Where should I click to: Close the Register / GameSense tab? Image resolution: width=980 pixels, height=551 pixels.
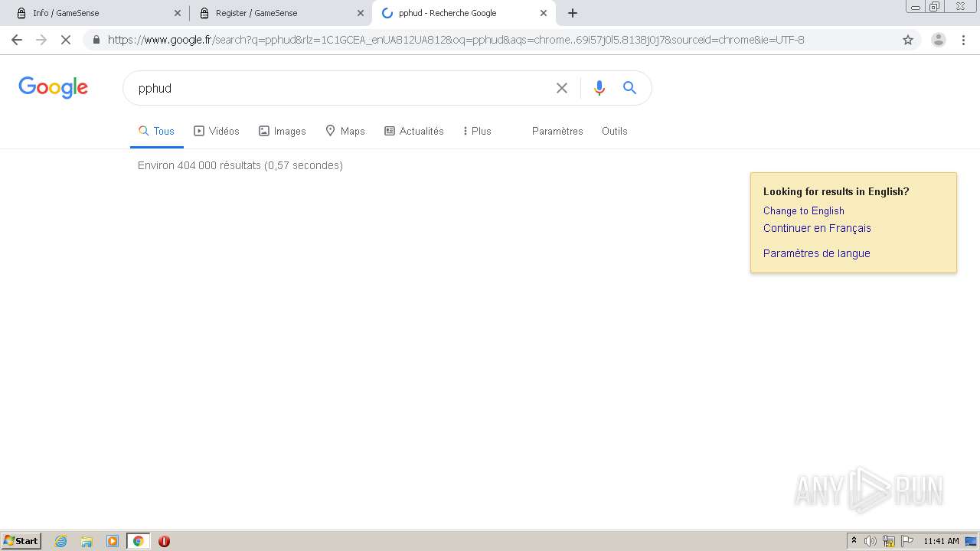pos(361,13)
